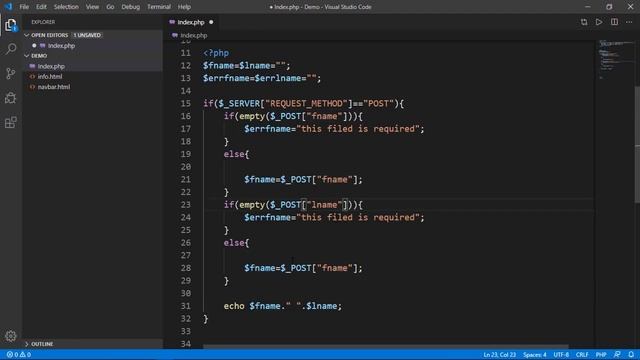Click the EXPLORER panel title

point(43,22)
